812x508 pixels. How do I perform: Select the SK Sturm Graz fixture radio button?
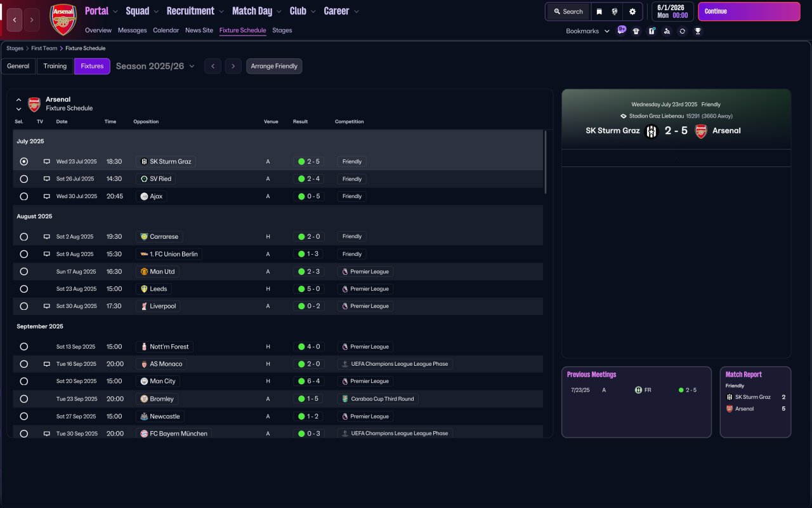[x=24, y=162]
